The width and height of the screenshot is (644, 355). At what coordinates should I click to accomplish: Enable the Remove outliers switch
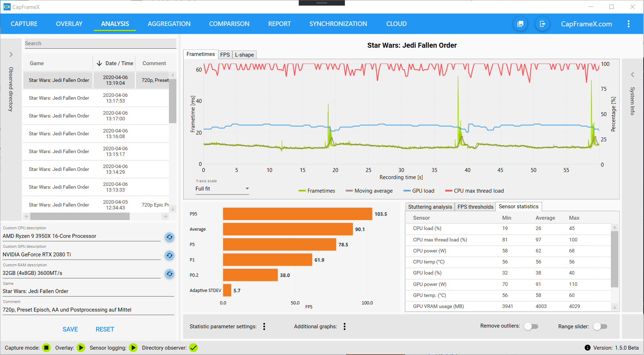tap(531, 327)
